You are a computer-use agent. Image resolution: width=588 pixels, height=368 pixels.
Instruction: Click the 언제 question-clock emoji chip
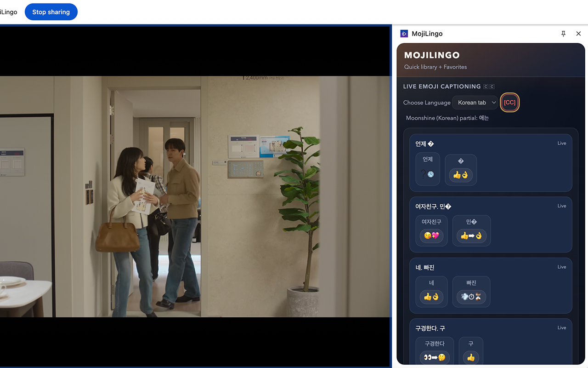pyautogui.click(x=428, y=174)
